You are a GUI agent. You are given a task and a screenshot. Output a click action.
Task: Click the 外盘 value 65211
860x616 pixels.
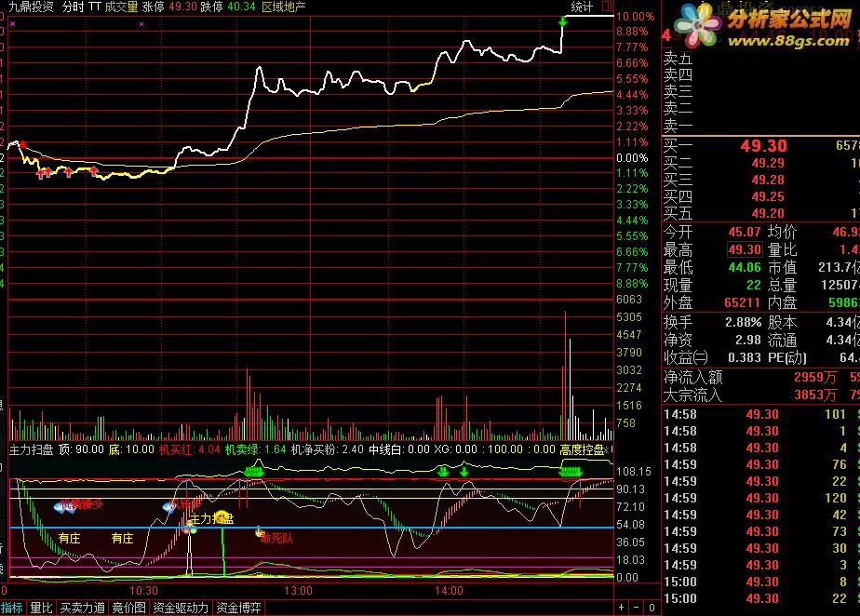pyautogui.click(x=742, y=302)
